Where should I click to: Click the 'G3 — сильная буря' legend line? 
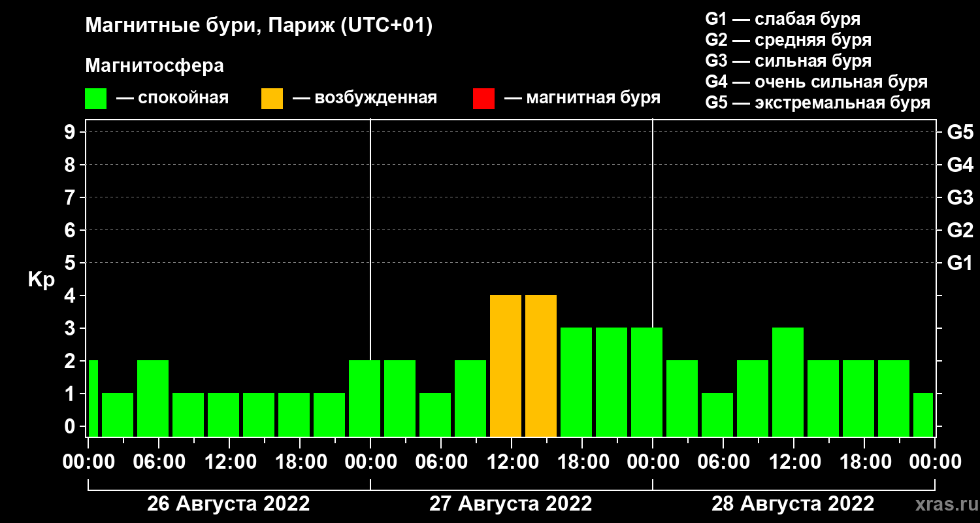(x=788, y=61)
